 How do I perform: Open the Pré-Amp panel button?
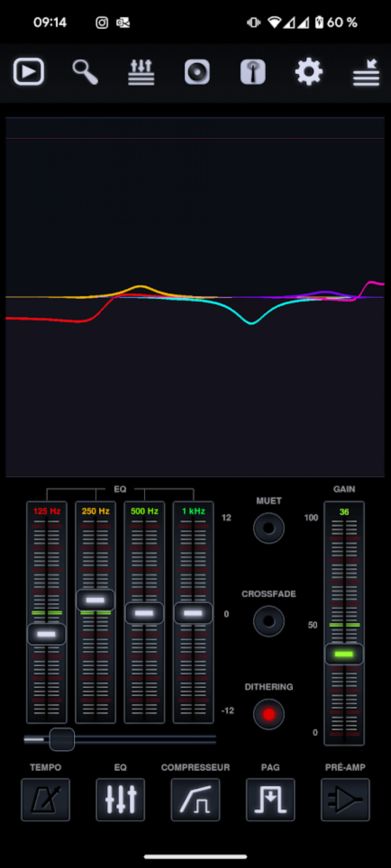pyautogui.click(x=345, y=800)
